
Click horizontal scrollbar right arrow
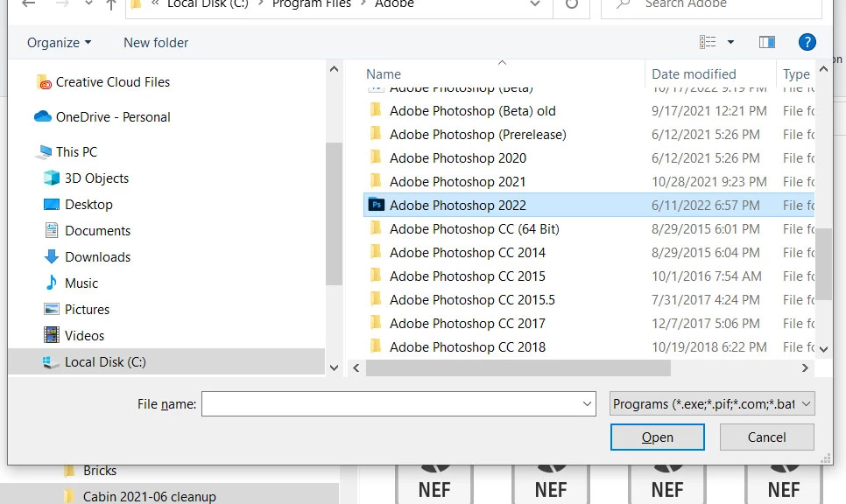(x=805, y=368)
